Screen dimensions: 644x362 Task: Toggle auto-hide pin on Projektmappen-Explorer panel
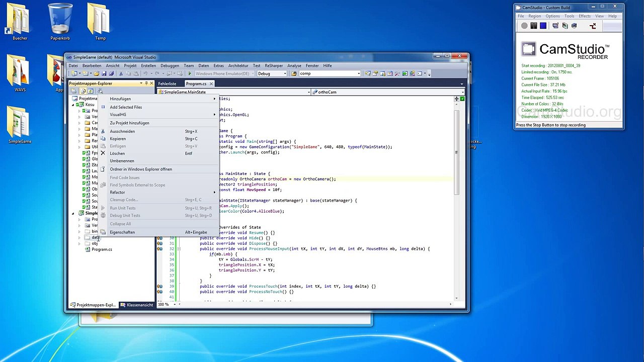146,83
